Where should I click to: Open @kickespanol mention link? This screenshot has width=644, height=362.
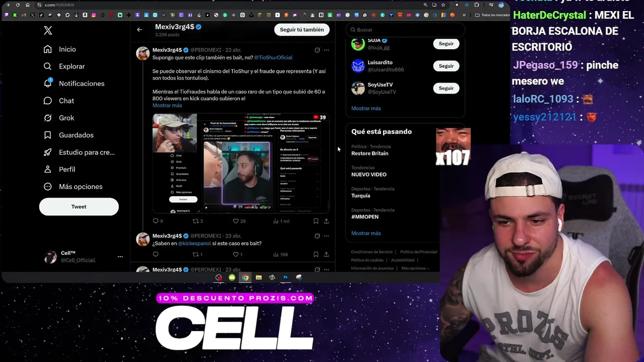(195, 243)
